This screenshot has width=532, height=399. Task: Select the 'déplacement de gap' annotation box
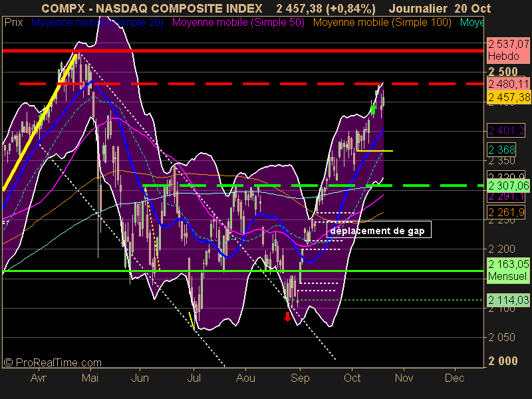[378, 229]
